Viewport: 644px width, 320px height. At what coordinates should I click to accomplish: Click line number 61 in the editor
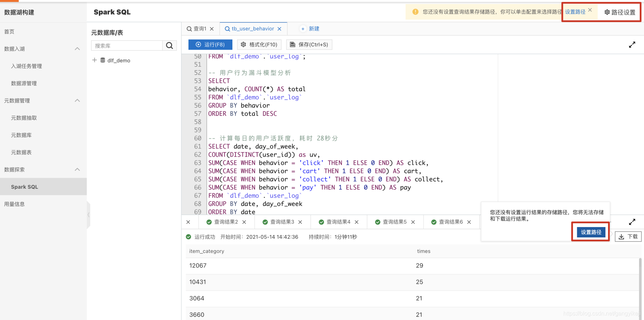[x=198, y=146]
